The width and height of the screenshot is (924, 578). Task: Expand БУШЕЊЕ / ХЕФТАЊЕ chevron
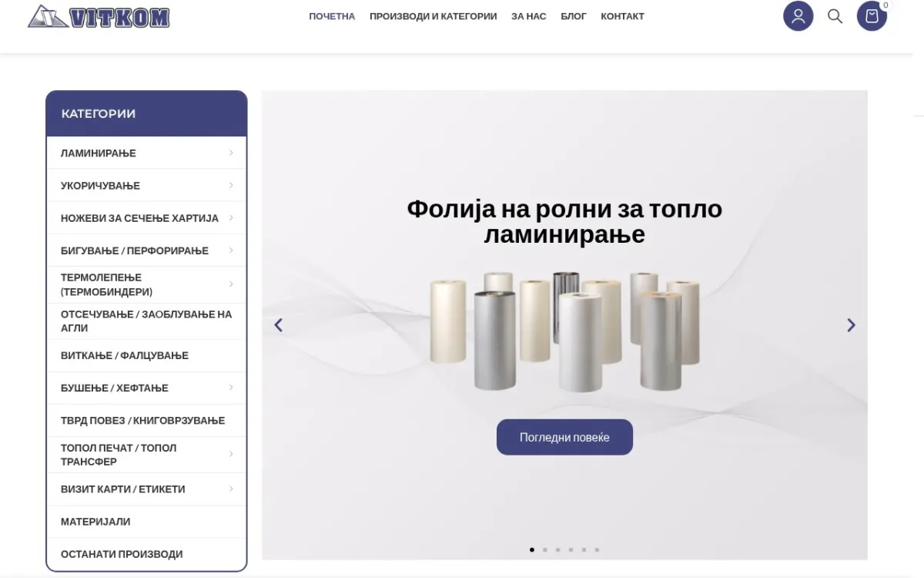click(x=231, y=387)
